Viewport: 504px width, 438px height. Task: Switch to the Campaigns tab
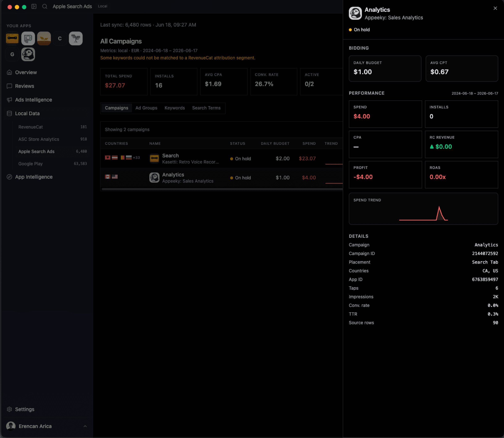[117, 108]
